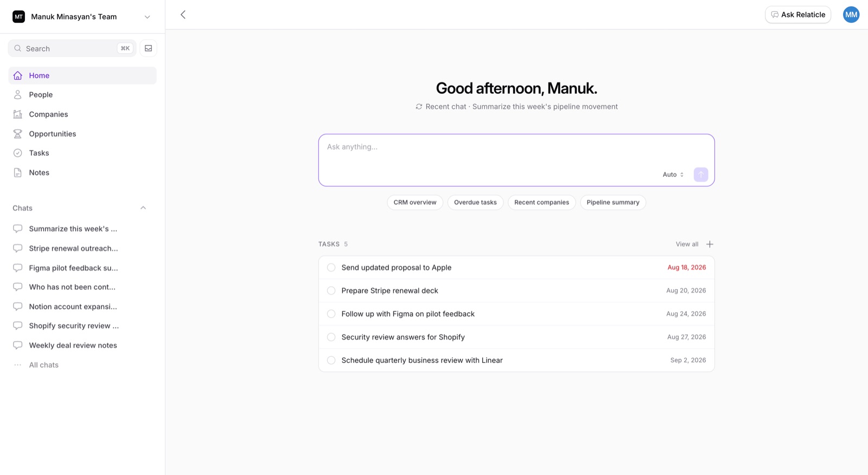This screenshot has width=868, height=475.
Task: Click the Home house icon
Action: click(18, 75)
